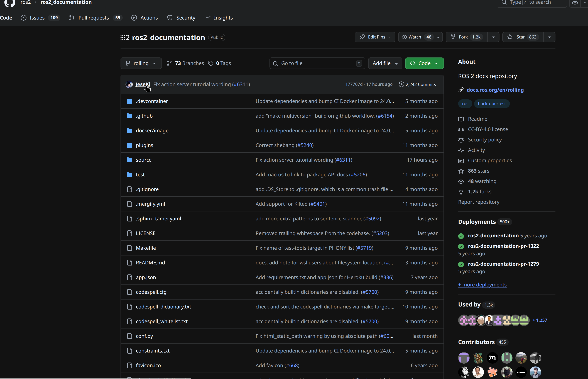Follow the docs.ros.org/en/rolling link
Viewport: 588px width, 379px height.
(495, 90)
